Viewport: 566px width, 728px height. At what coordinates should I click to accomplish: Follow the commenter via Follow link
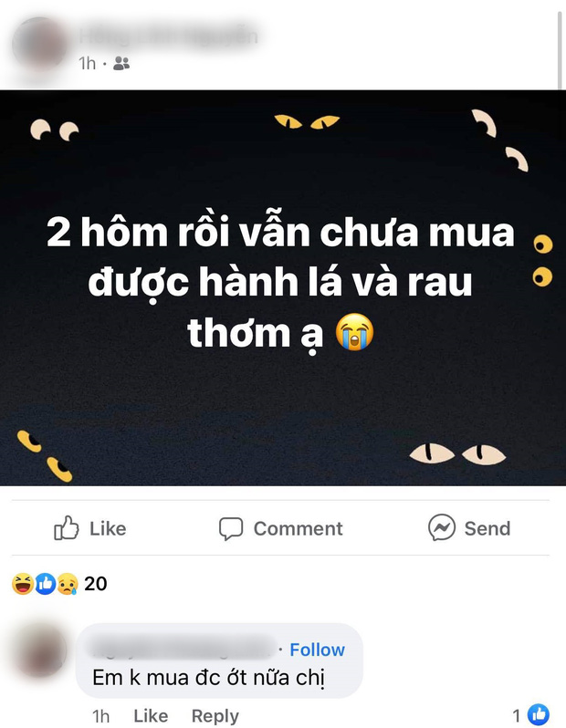click(318, 650)
